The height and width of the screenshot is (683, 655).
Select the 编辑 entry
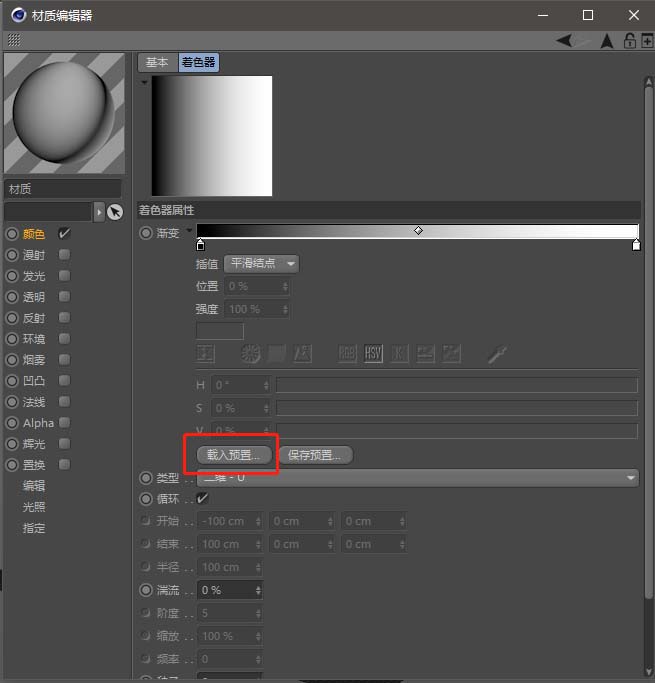point(34,486)
